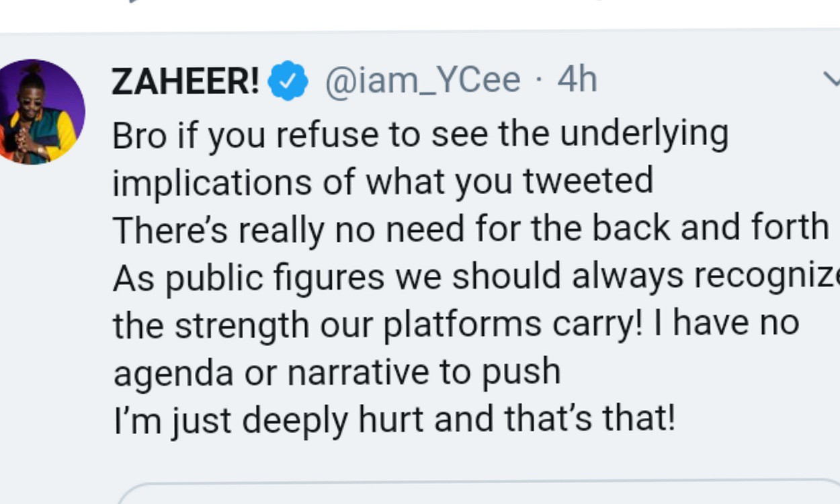This screenshot has width=840, height=504.
Task: Click the line starting "Bro if you refuse"
Action: tap(420, 134)
